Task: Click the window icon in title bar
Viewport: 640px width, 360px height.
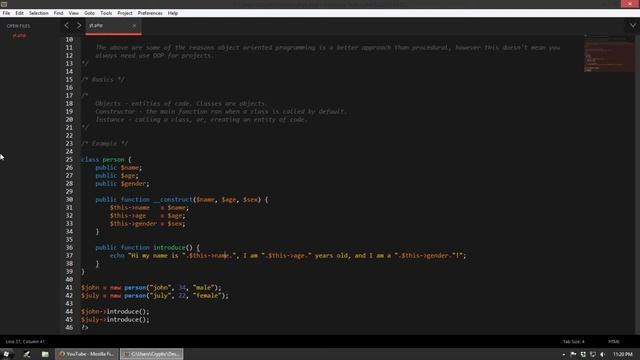Action: tap(4, 4)
